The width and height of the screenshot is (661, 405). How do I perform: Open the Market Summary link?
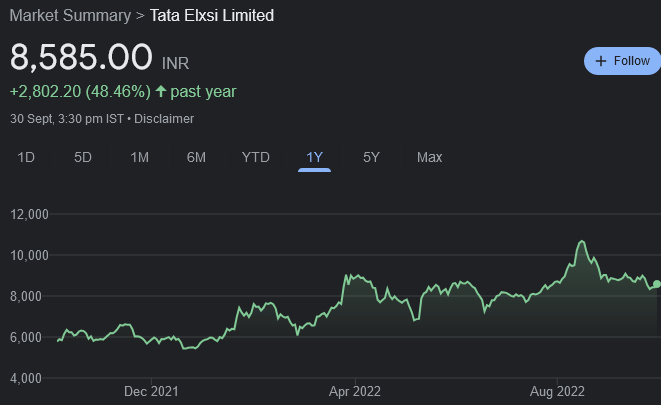click(70, 16)
